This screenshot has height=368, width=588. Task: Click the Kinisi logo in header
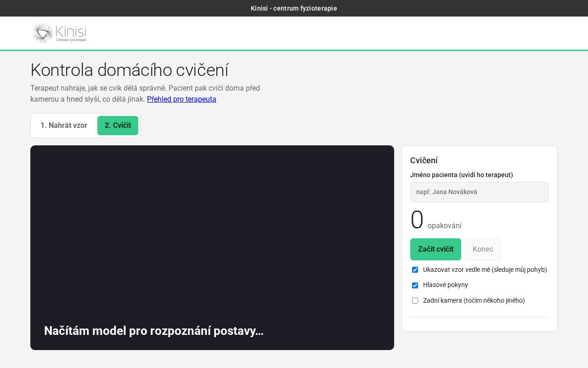pyautogui.click(x=59, y=33)
